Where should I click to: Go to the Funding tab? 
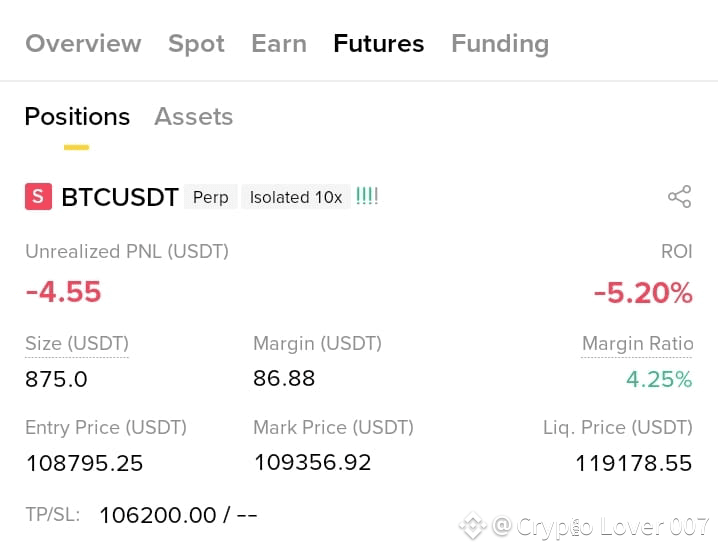[500, 44]
